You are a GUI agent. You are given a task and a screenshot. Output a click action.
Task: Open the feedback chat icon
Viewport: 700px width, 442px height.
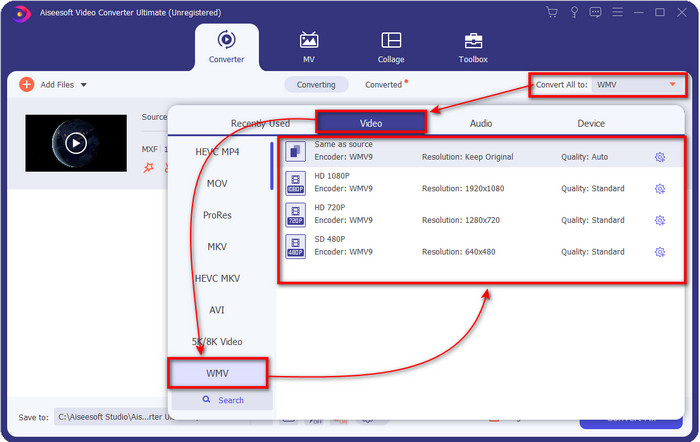click(595, 12)
